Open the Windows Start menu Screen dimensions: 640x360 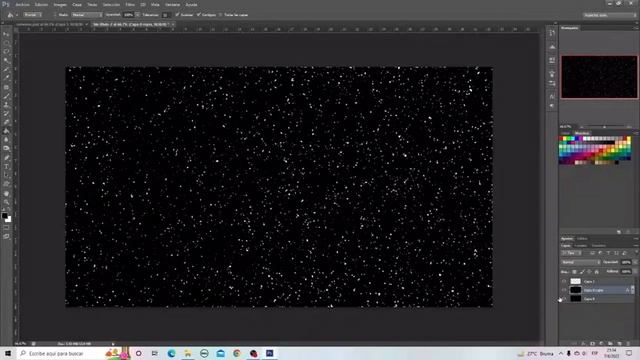coord(7,353)
